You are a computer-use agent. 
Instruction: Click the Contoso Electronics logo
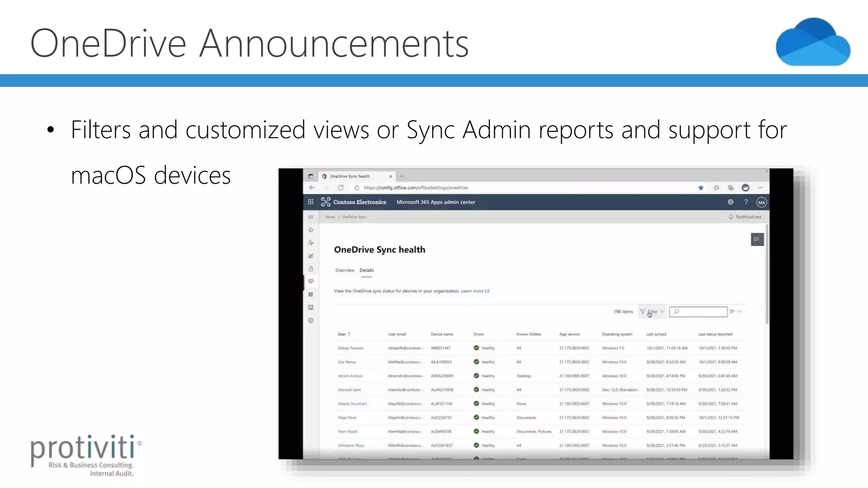[x=353, y=202]
